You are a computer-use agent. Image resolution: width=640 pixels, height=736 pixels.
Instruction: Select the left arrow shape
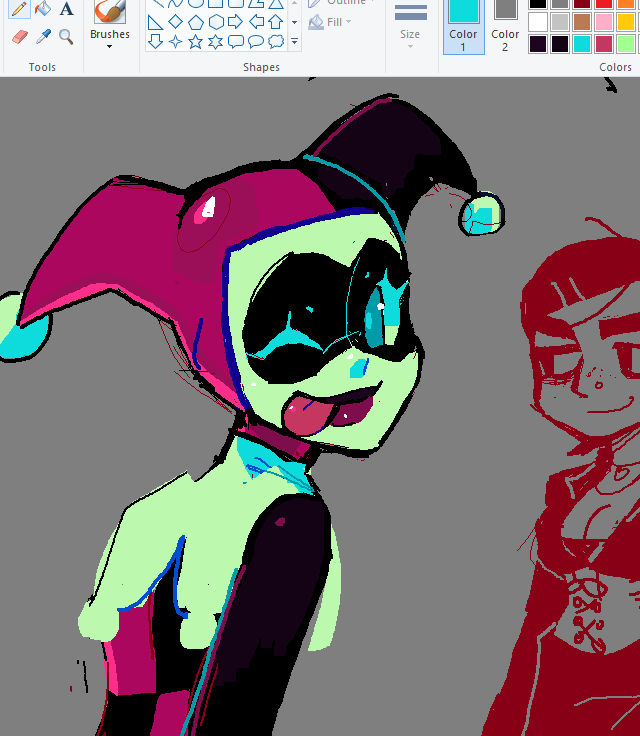[x=256, y=22]
